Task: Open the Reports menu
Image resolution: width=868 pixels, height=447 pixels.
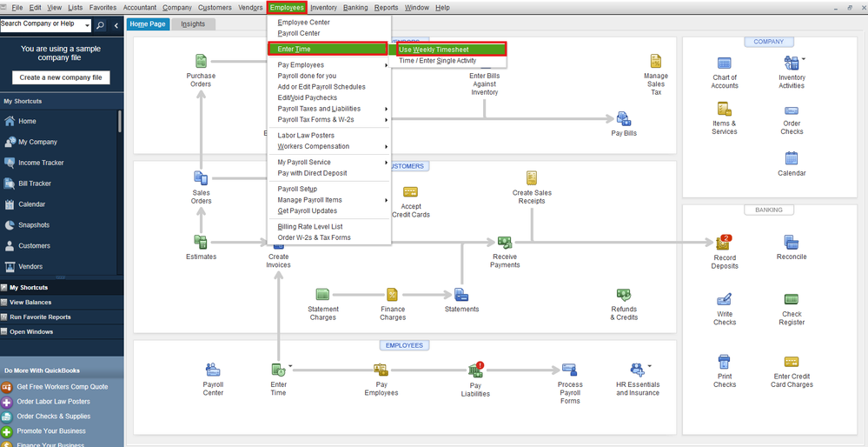Action: (x=386, y=8)
